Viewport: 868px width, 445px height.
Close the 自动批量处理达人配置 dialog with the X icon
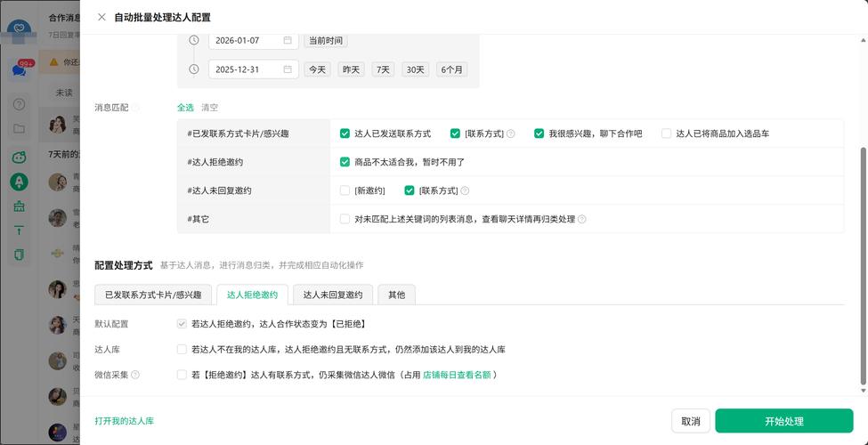click(x=101, y=17)
